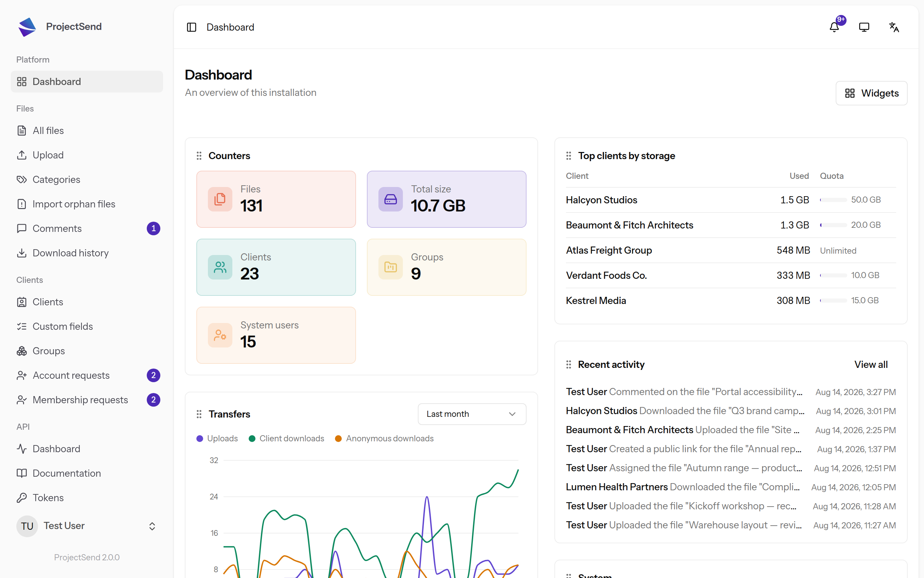Grab Recent activity drag handle
This screenshot has width=924, height=578.
pos(569,364)
